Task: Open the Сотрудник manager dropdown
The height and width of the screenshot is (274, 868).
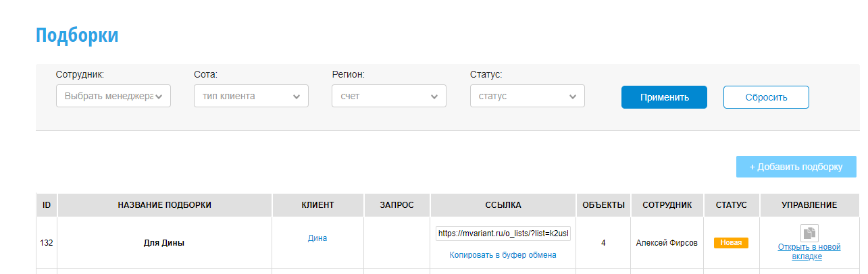Action: click(113, 96)
